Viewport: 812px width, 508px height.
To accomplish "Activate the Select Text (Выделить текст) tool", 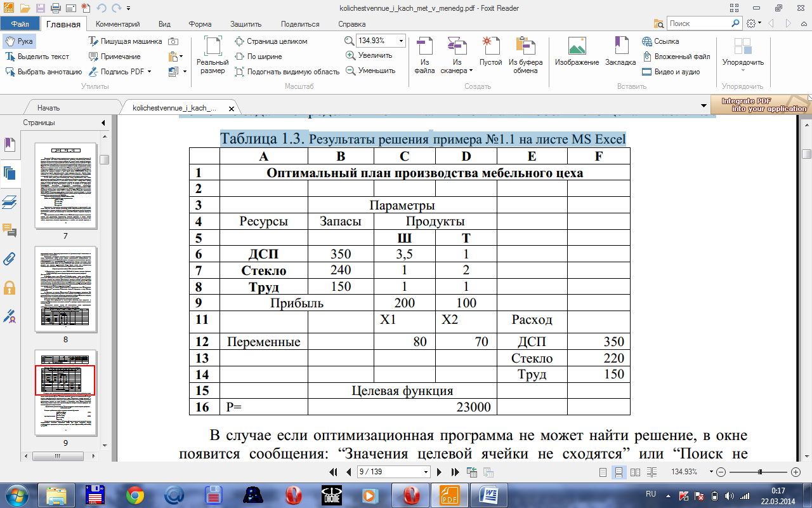I will pos(37,57).
